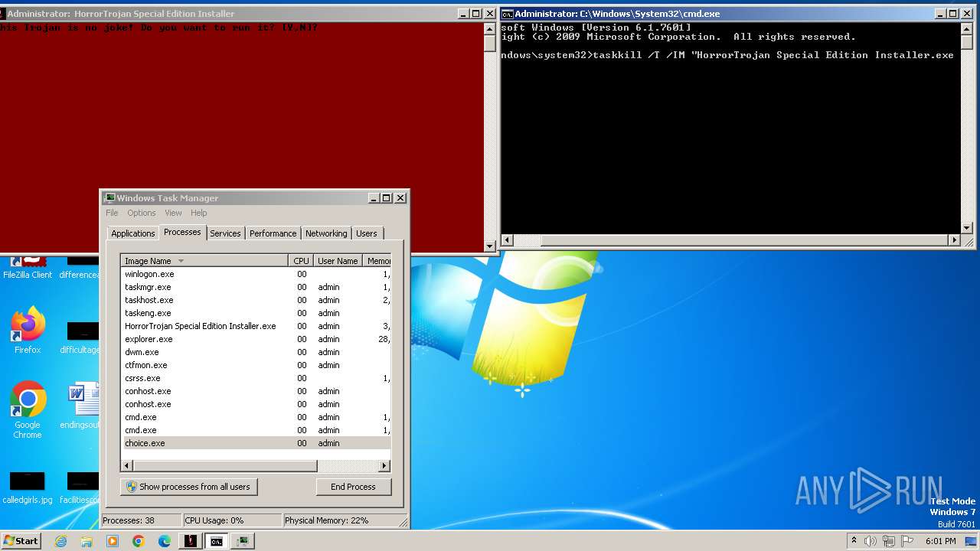Image resolution: width=980 pixels, height=551 pixels.
Task: Sort by the User Name column header
Action: pos(338,261)
